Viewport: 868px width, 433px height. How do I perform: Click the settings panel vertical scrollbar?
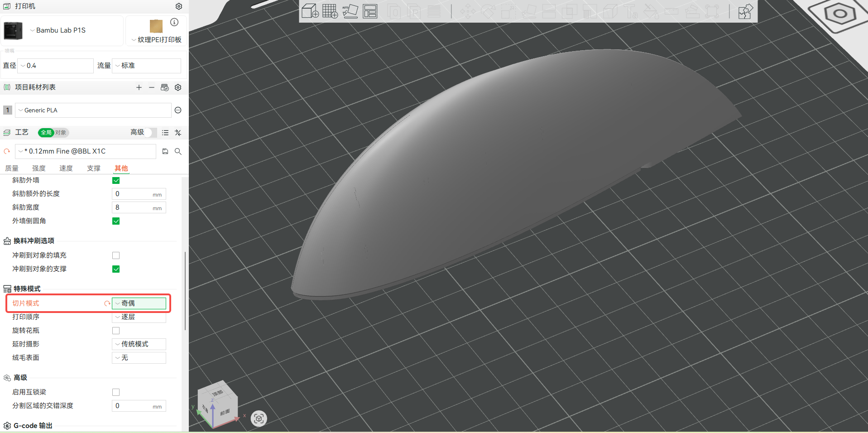(185, 290)
